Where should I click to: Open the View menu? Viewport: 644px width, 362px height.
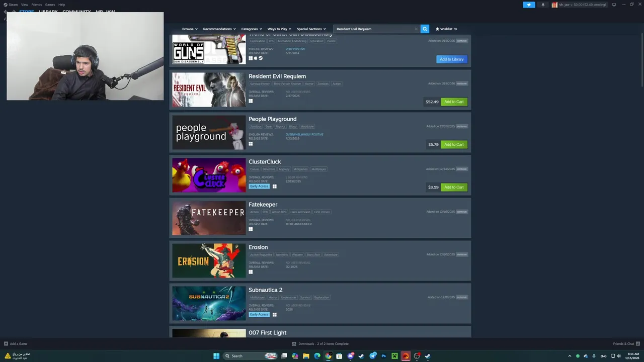[25, 5]
